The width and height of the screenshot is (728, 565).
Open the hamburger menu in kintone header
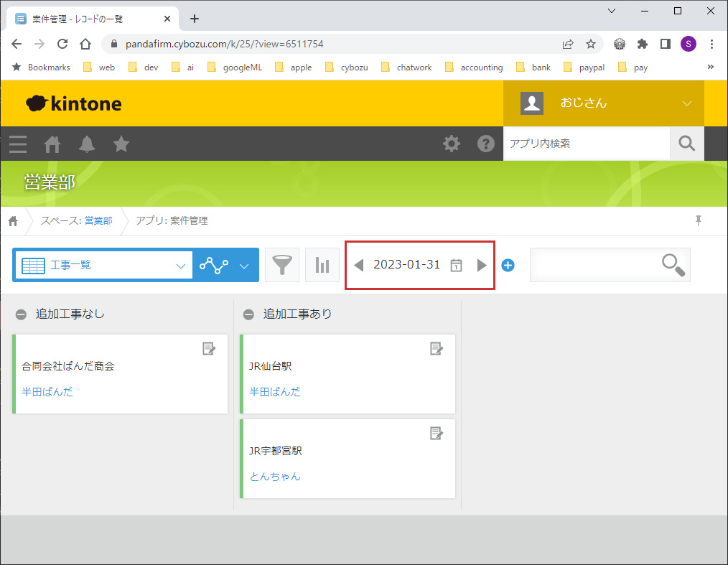(x=18, y=144)
